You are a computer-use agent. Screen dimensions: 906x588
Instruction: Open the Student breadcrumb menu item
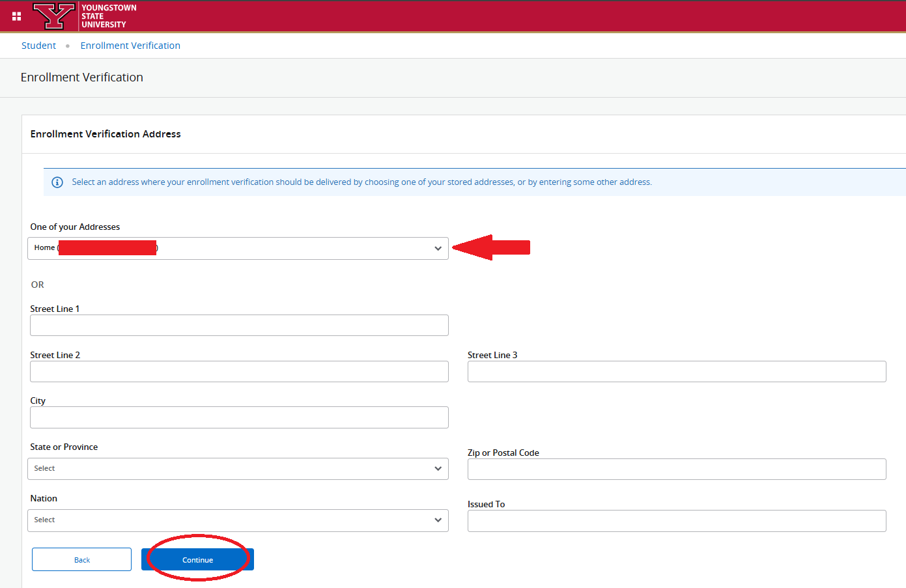[x=38, y=46]
